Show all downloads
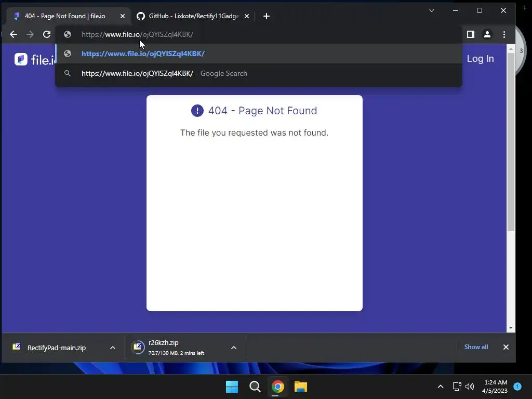532x399 pixels. coord(476,347)
